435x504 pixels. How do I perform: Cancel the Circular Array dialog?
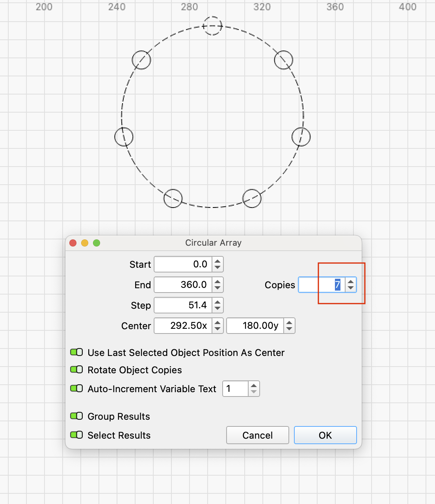257,435
